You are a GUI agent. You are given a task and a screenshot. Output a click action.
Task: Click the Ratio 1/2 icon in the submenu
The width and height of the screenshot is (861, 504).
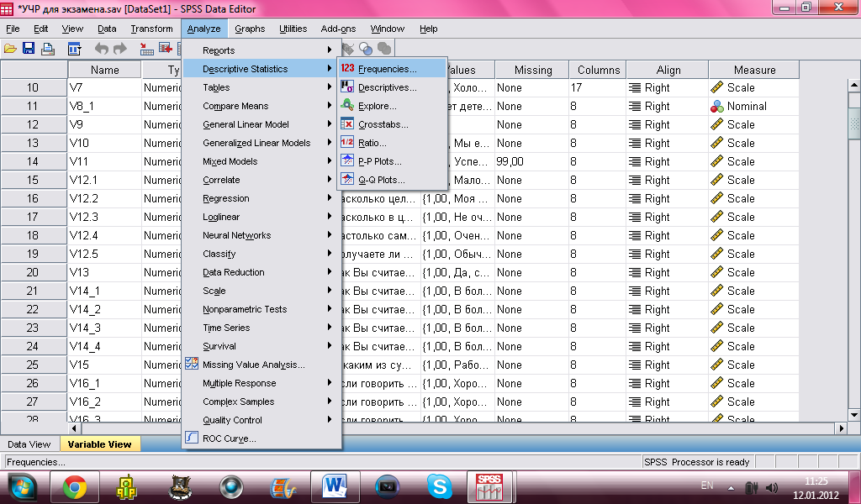pyautogui.click(x=347, y=143)
